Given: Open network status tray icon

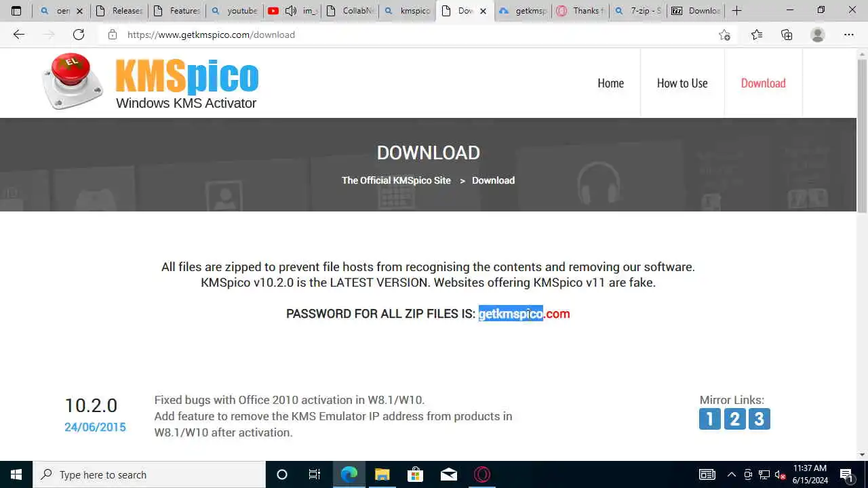Looking at the screenshot, I should click(764, 474).
